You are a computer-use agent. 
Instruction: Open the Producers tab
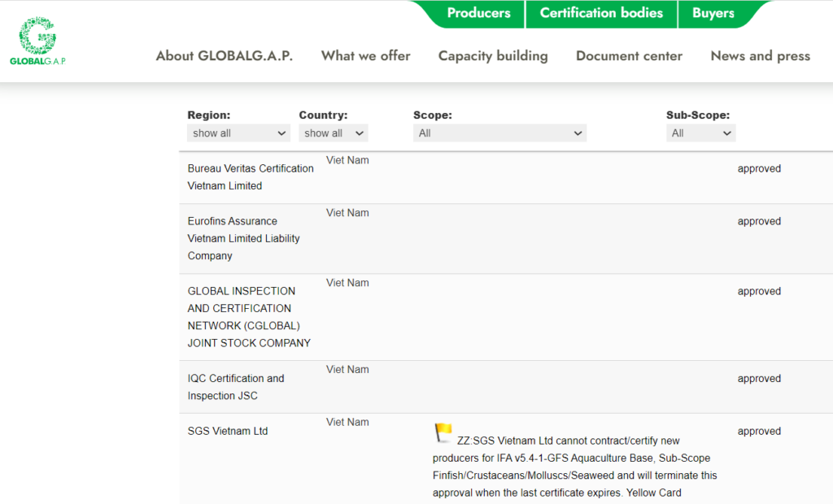(x=478, y=13)
